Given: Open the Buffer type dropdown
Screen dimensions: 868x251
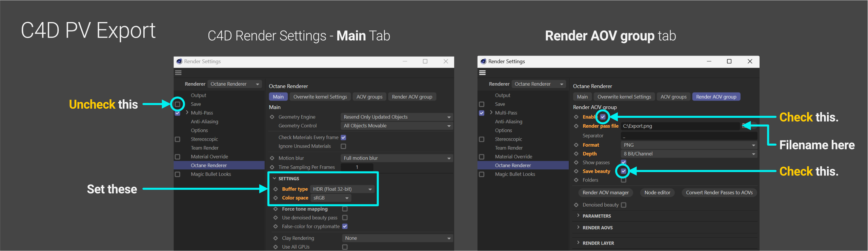Looking at the screenshot, I should [x=342, y=189].
